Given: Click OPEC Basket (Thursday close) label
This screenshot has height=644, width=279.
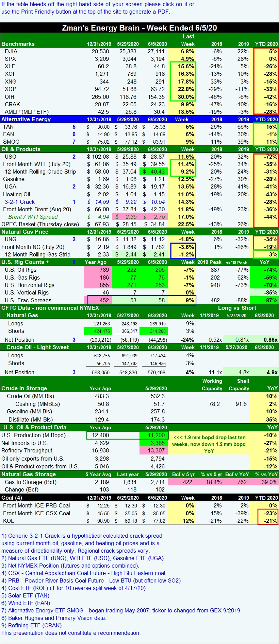Looking at the screenshot, I should [40, 224].
